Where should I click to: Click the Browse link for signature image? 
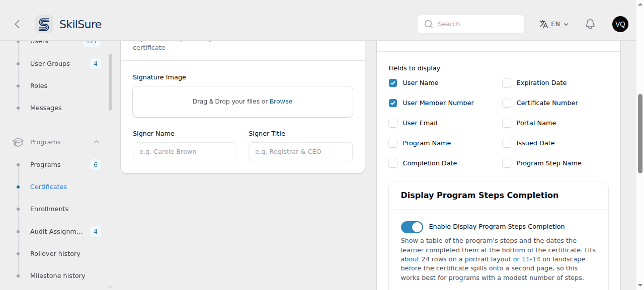tap(281, 102)
